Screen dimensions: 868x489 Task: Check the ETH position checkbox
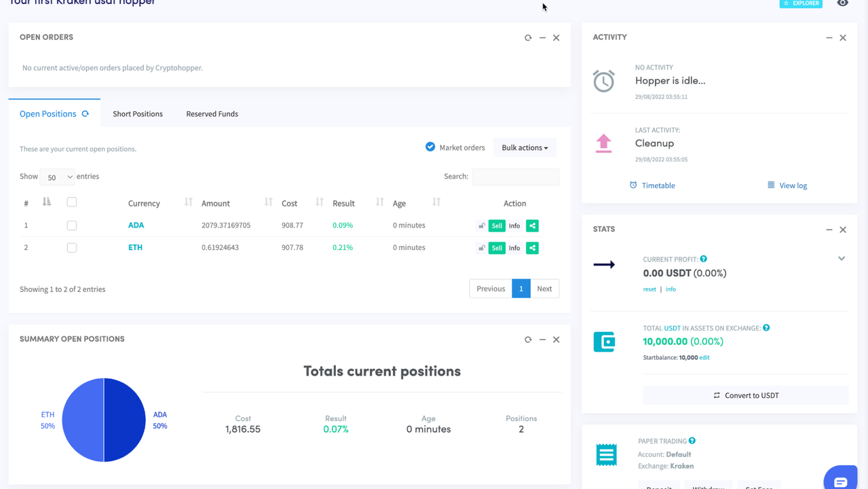click(x=72, y=248)
